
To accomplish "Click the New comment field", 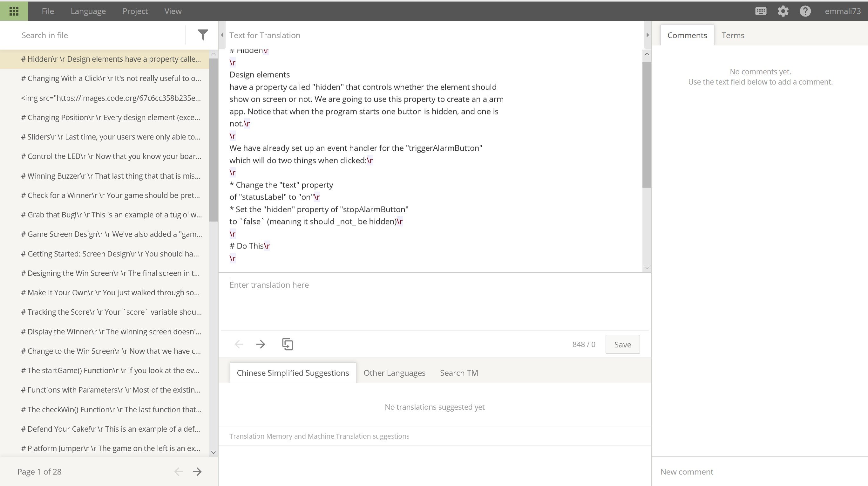I will click(x=760, y=471).
